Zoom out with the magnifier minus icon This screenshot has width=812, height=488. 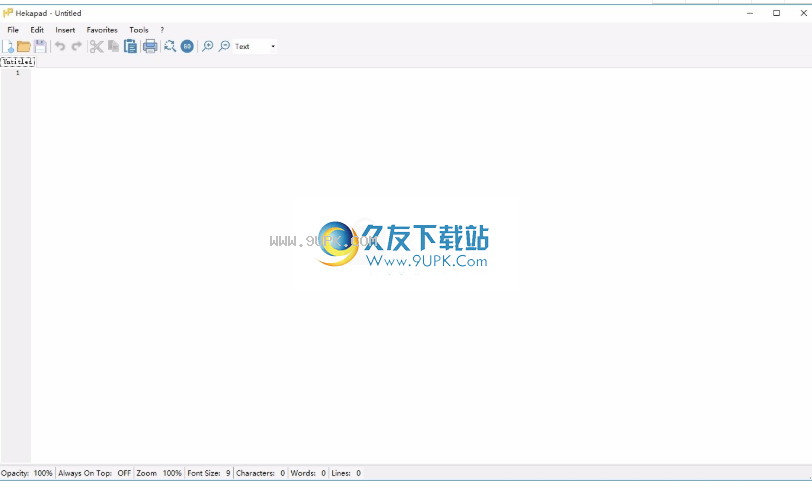(224, 47)
